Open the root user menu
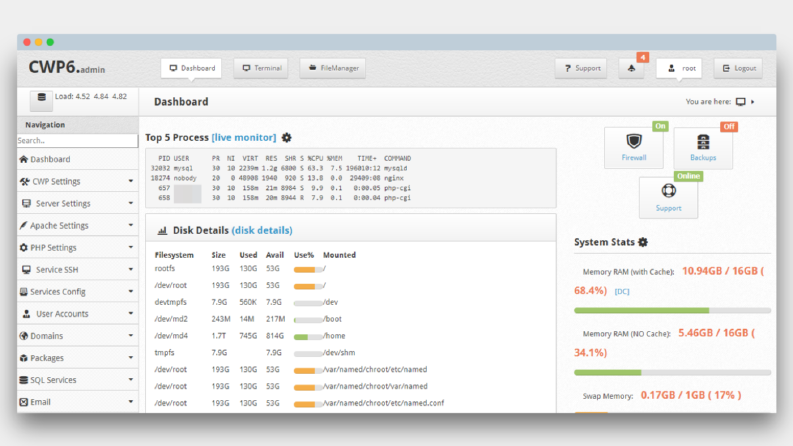Image resolution: width=793 pixels, height=446 pixels. click(x=679, y=68)
